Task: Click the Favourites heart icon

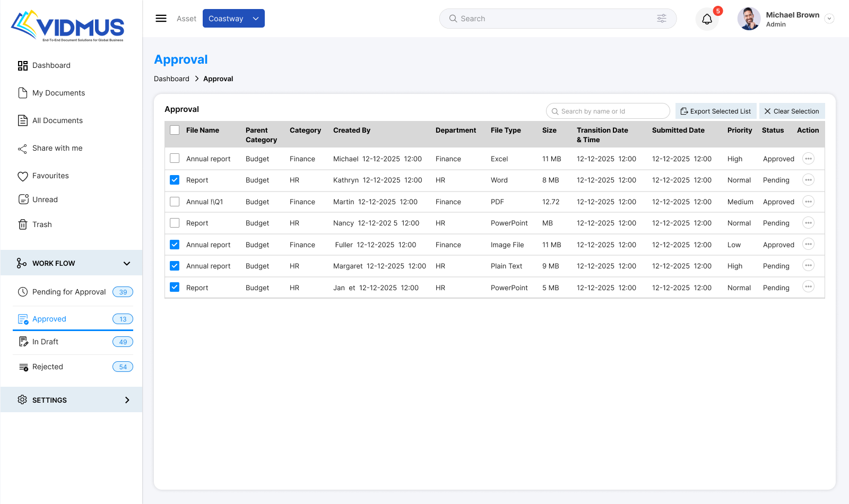Action: click(23, 176)
